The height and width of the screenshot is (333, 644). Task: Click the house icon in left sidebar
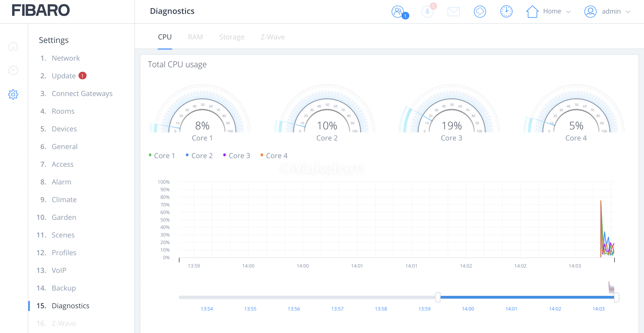tap(13, 46)
